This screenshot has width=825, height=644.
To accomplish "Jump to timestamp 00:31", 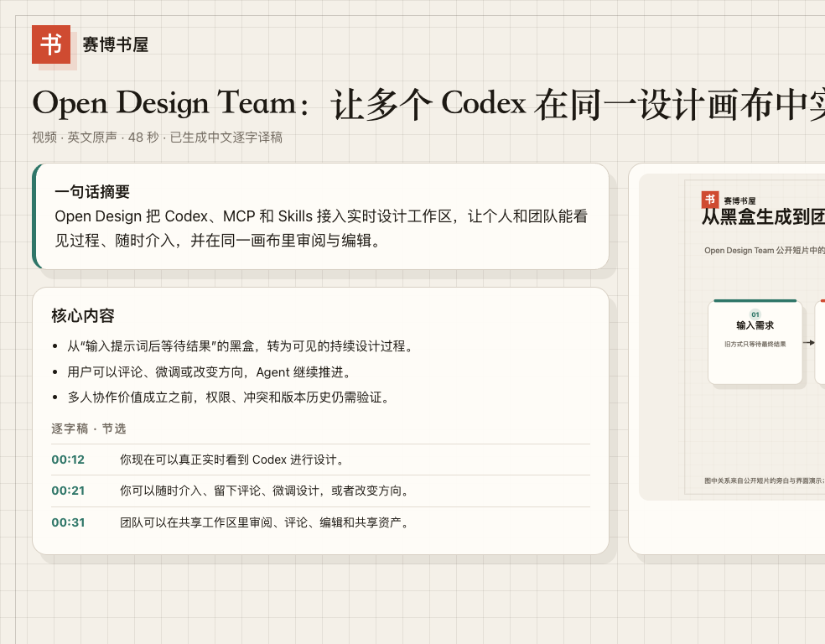I will pyautogui.click(x=68, y=522).
